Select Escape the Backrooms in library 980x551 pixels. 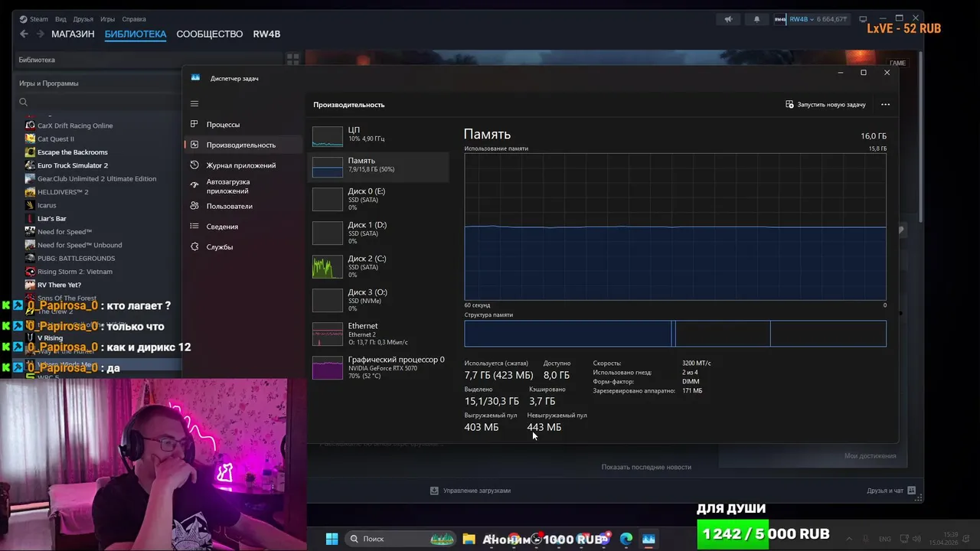coord(73,152)
